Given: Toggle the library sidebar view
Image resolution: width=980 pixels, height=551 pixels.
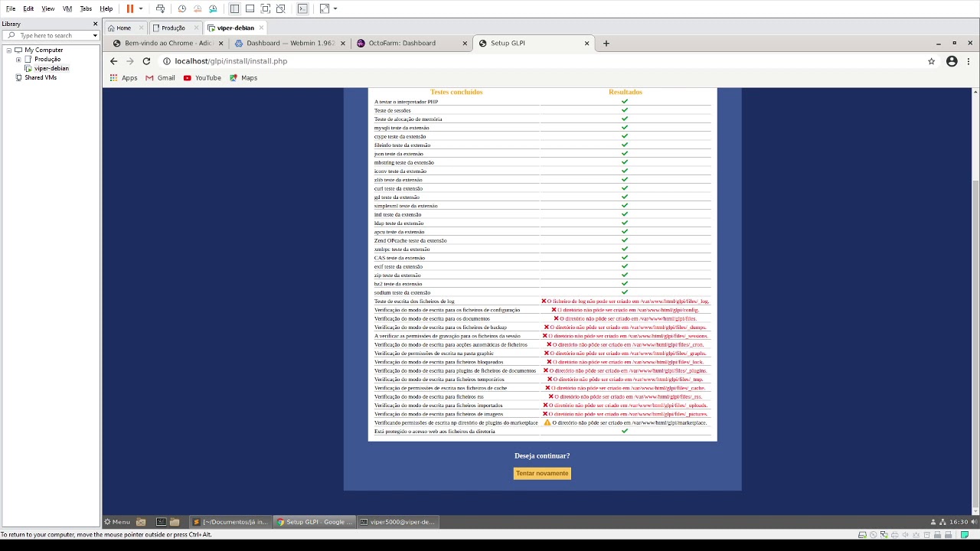Looking at the screenshot, I should point(234,8).
